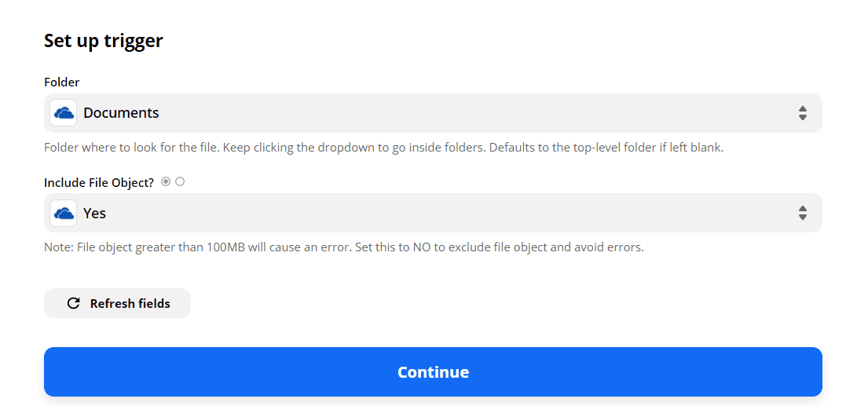Click the folder help text below dropdown
Screen dimensions: 868x406
(383, 148)
